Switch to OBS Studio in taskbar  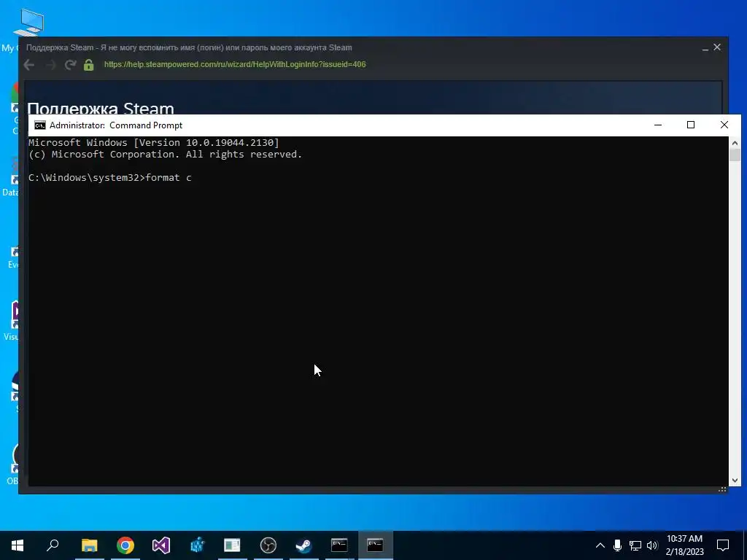[268, 545]
